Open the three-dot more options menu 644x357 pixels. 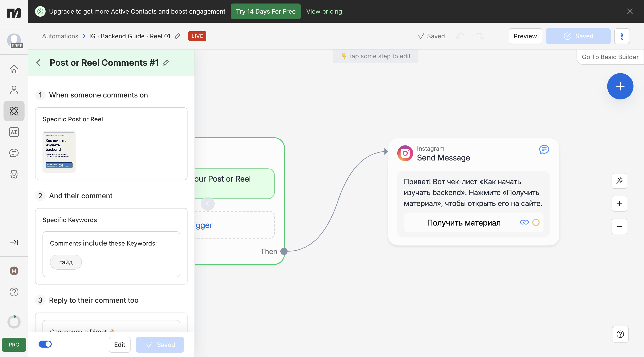(622, 36)
